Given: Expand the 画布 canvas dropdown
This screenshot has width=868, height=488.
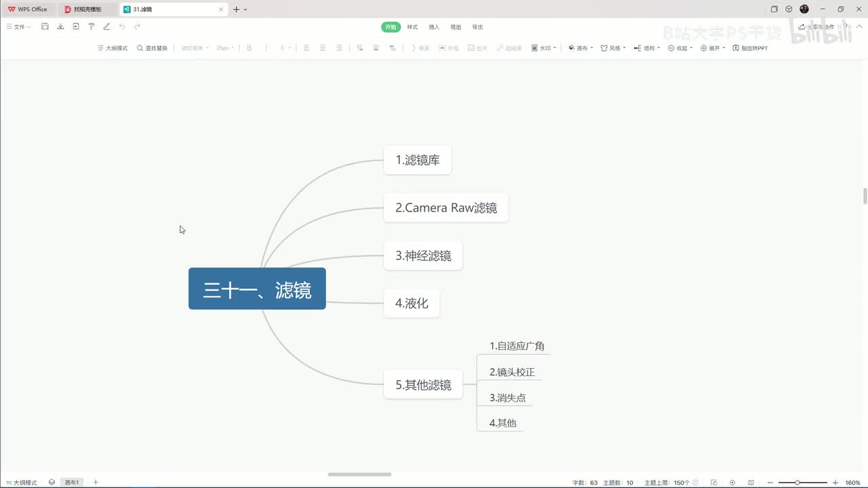Looking at the screenshot, I should (580, 48).
